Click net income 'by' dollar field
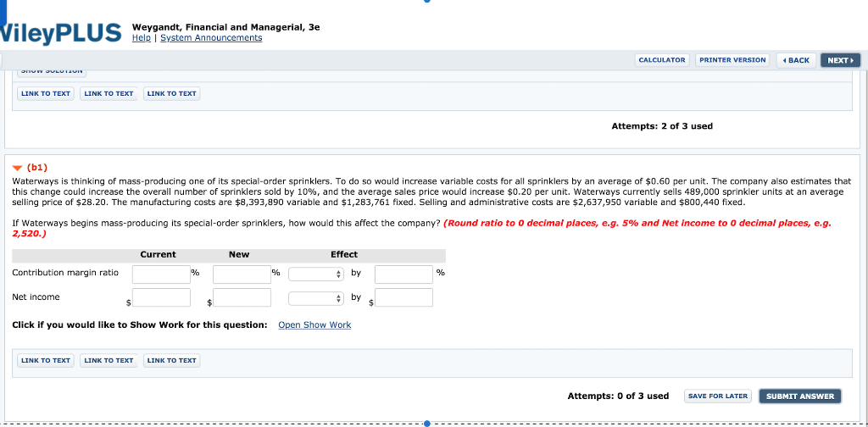The image size is (868, 427). coord(403,297)
